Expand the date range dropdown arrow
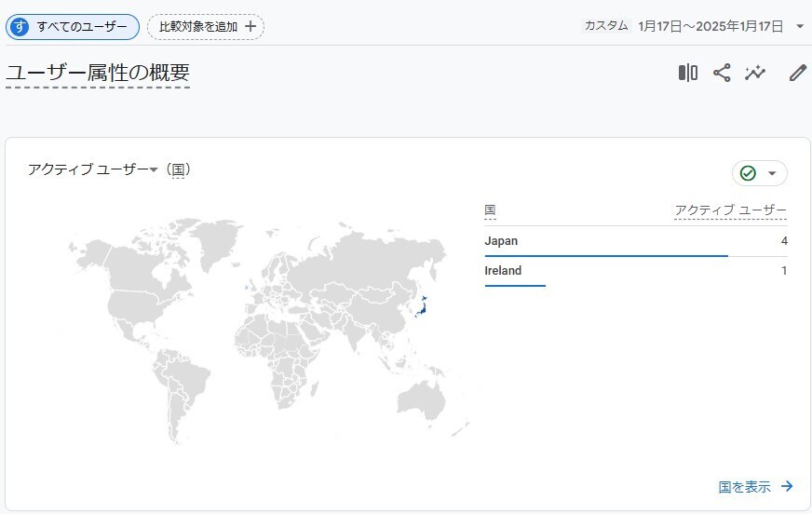 pyautogui.click(x=800, y=26)
